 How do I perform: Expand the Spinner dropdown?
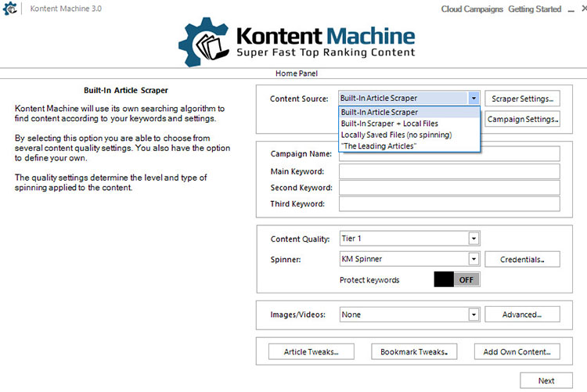pos(474,259)
